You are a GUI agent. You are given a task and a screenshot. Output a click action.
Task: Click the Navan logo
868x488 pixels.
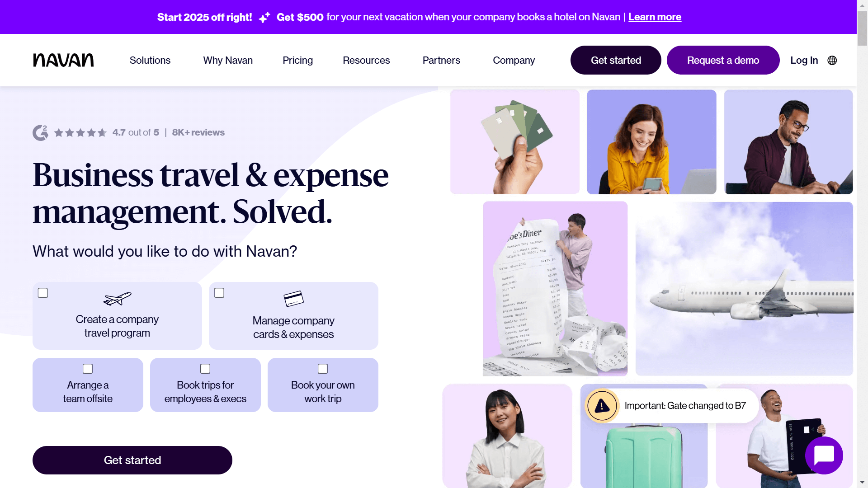(63, 60)
